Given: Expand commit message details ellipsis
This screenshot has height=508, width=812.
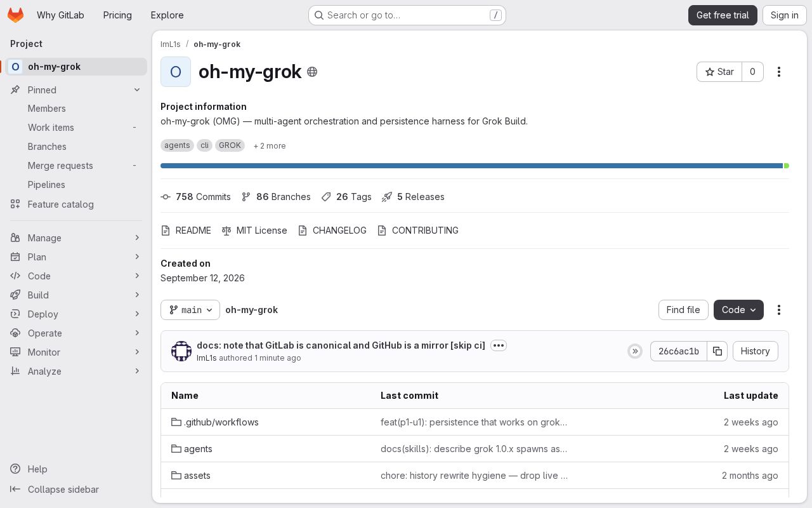Looking at the screenshot, I should click(x=499, y=345).
